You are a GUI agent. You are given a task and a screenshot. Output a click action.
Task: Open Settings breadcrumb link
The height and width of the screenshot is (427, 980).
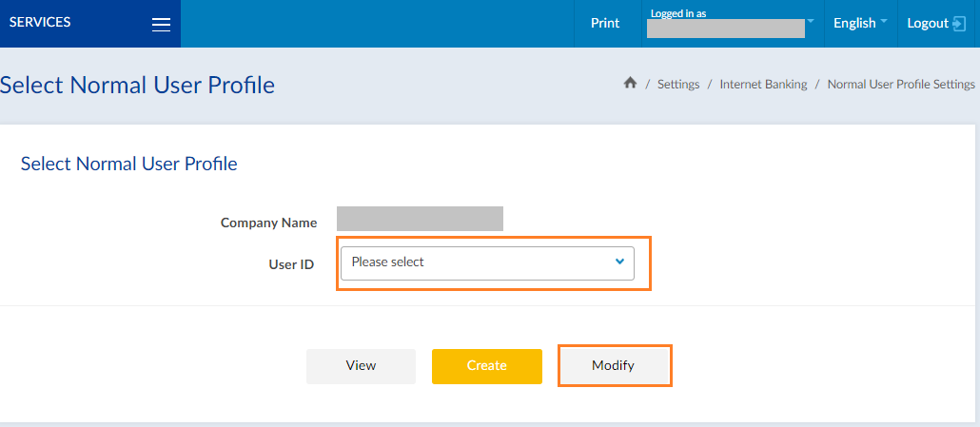click(x=678, y=85)
